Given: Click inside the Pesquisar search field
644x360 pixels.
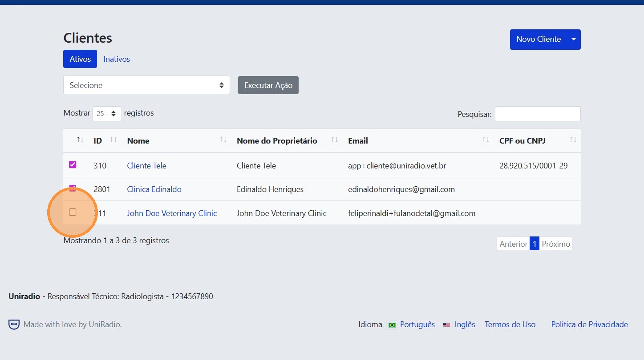Looking at the screenshot, I should point(537,114).
